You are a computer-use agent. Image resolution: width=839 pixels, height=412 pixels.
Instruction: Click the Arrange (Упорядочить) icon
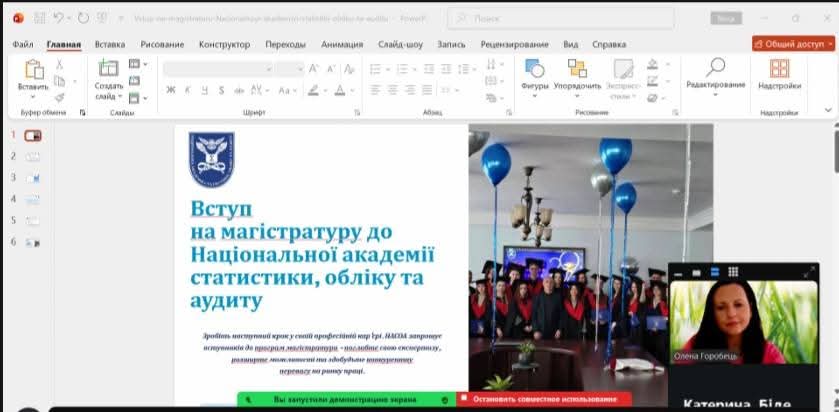click(577, 69)
